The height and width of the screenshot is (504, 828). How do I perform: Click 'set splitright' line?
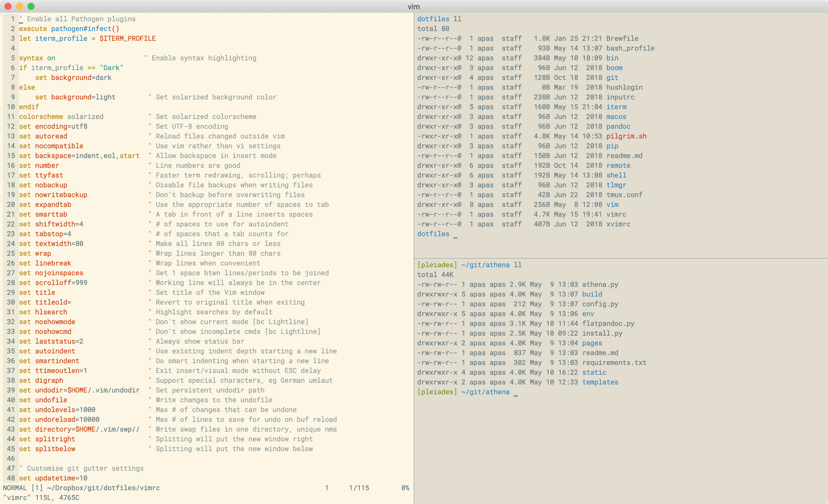click(47, 439)
